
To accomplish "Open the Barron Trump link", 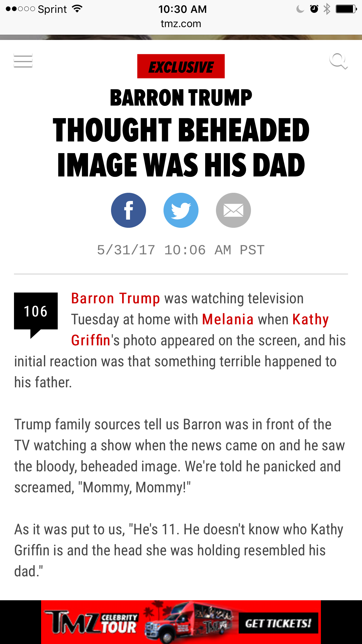I will (x=115, y=298).
